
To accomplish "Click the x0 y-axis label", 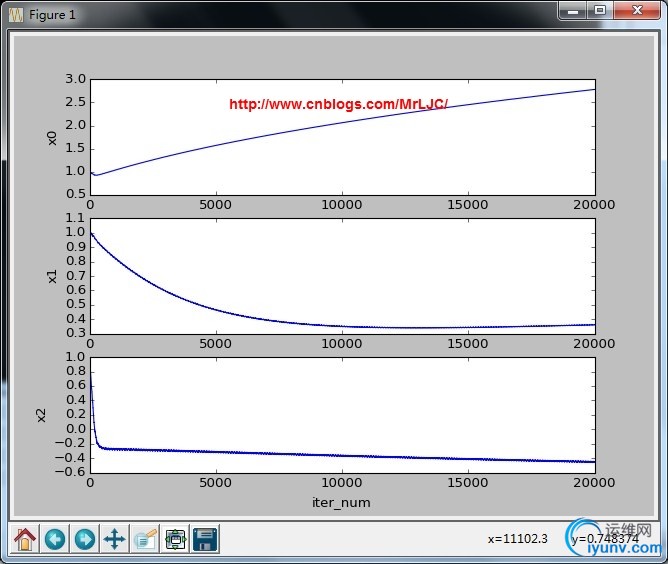I will tap(52, 138).
